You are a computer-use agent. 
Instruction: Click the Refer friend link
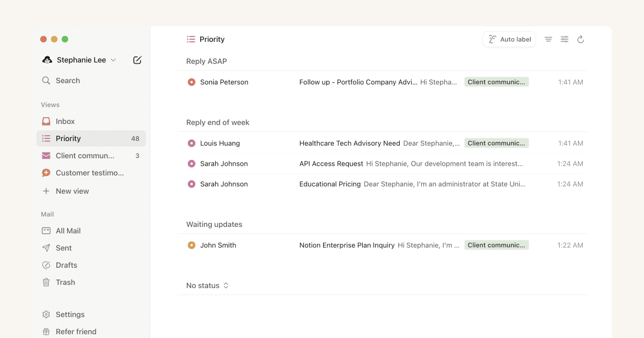click(76, 331)
